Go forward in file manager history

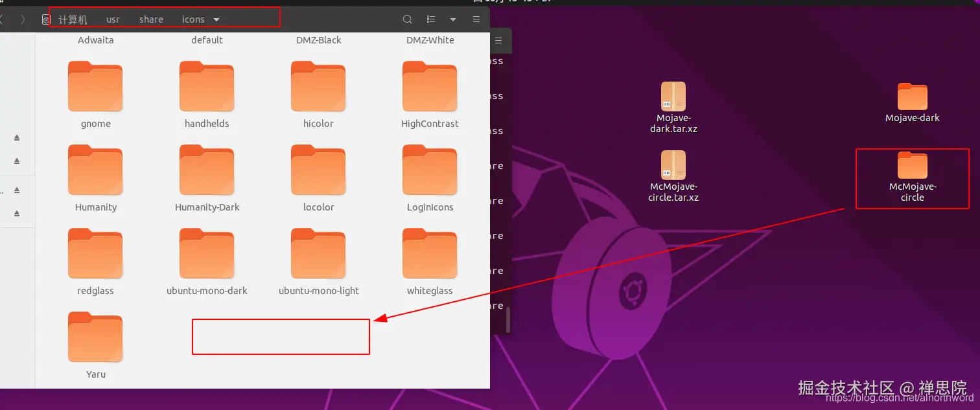click(x=23, y=19)
